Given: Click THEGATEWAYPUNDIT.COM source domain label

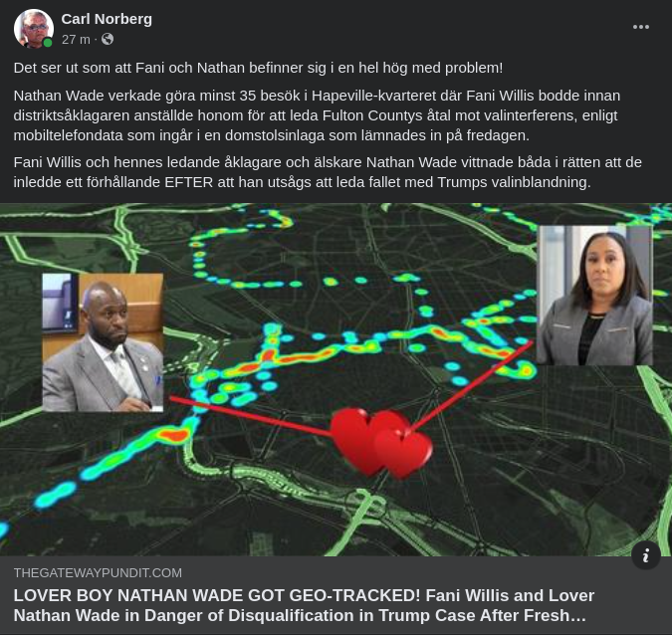Looking at the screenshot, I should pyautogui.click(x=98, y=573).
